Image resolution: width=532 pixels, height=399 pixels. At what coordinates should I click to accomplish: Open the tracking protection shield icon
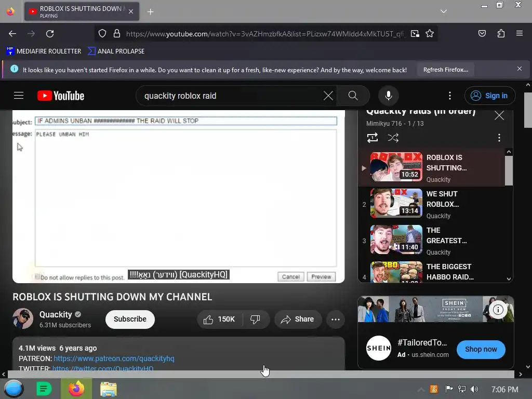pyautogui.click(x=102, y=34)
